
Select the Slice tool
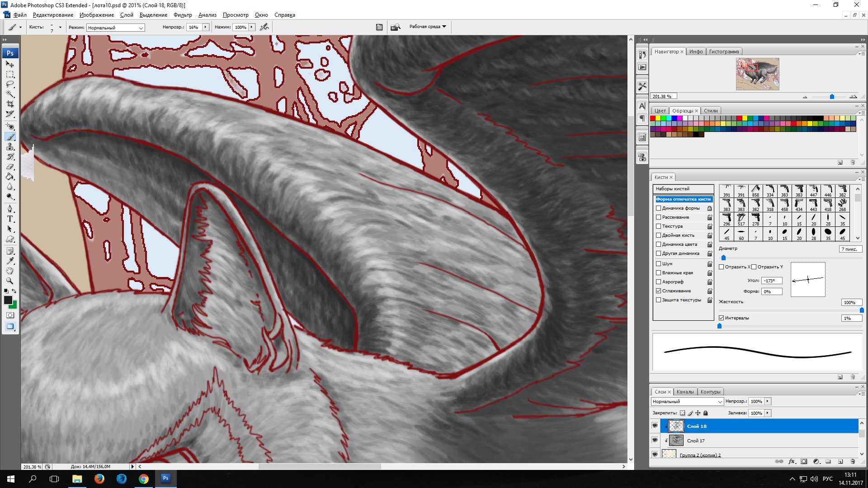coord(10,114)
